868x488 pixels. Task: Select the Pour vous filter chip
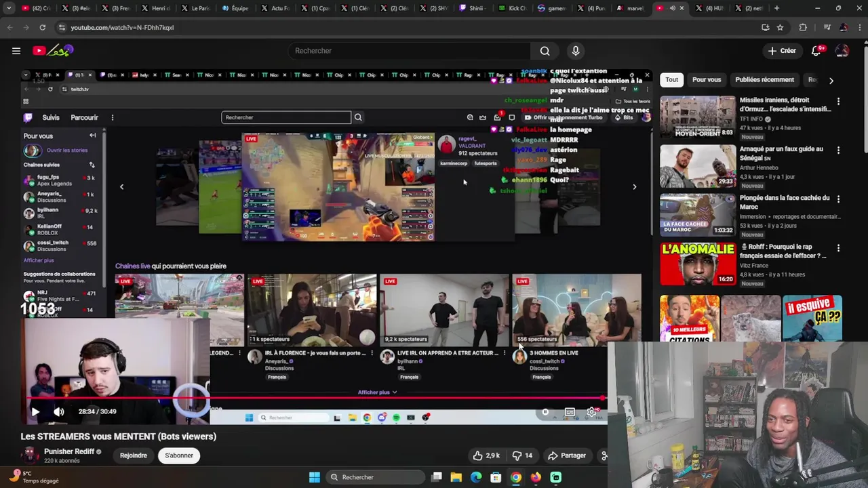click(707, 79)
